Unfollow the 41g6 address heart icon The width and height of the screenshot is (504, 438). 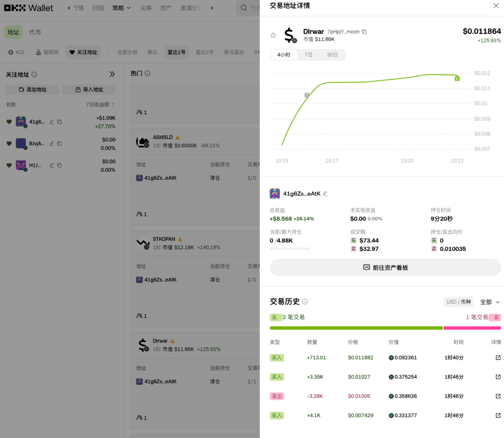pos(9,122)
